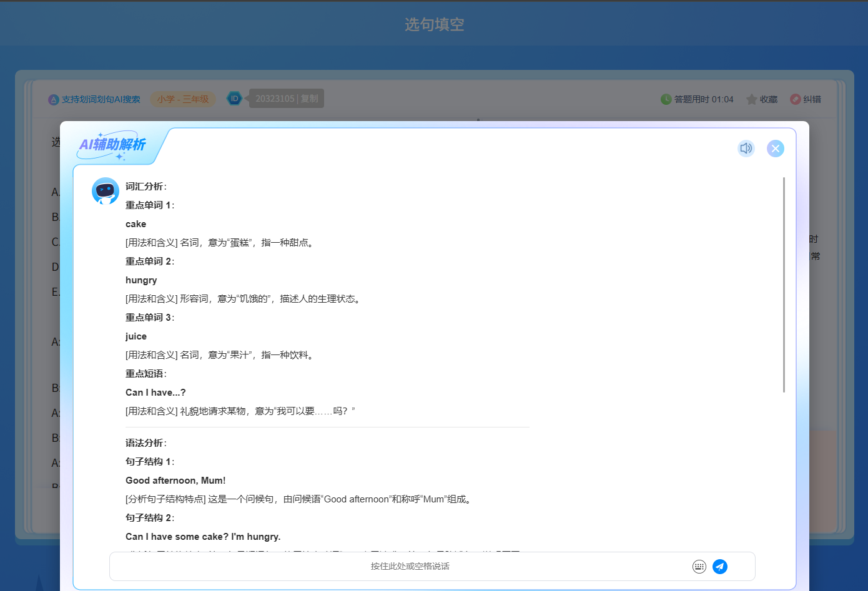Image resolution: width=868 pixels, height=591 pixels.
Task: Click the blue hexagon ID icon
Action: click(x=234, y=99)
